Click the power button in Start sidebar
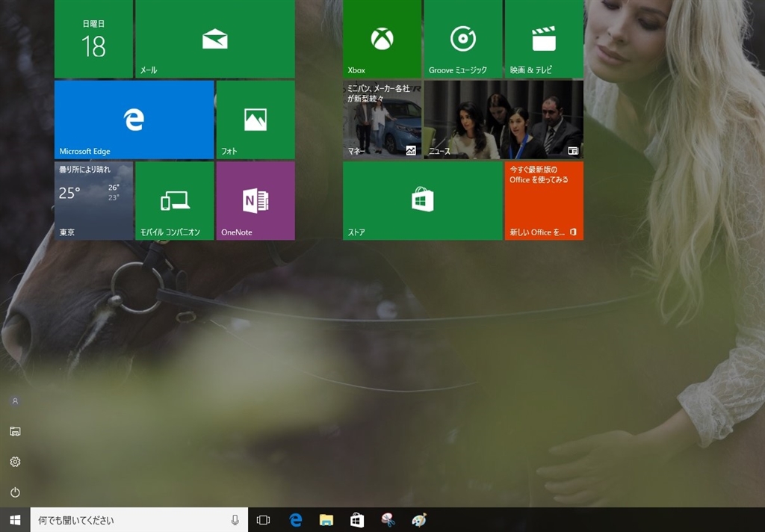Image resolution: width=765 pixels, height=532 pixels. 15,492
